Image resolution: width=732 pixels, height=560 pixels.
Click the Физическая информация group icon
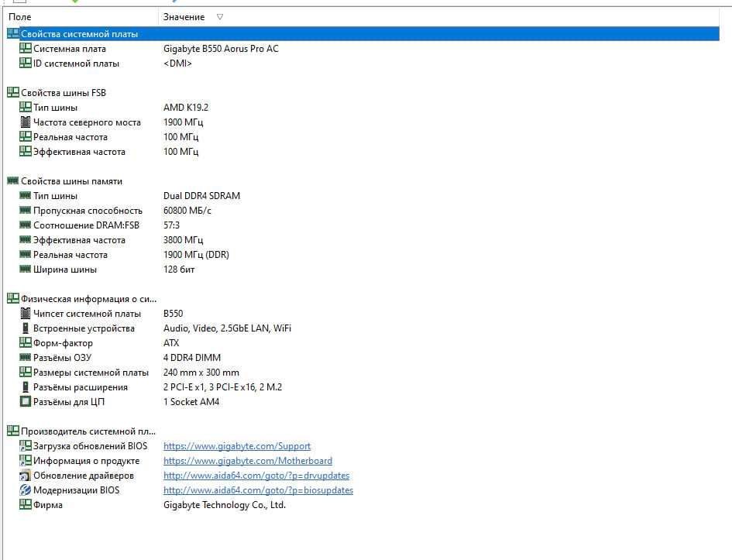pyautogui.click(x=13, y=299)
